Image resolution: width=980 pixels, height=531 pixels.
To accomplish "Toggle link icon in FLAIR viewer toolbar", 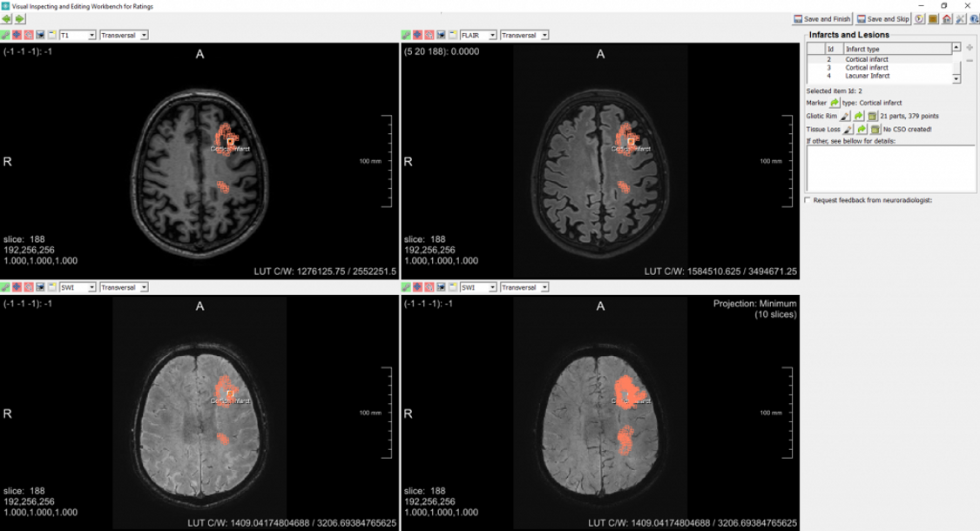I will point(406,36).
